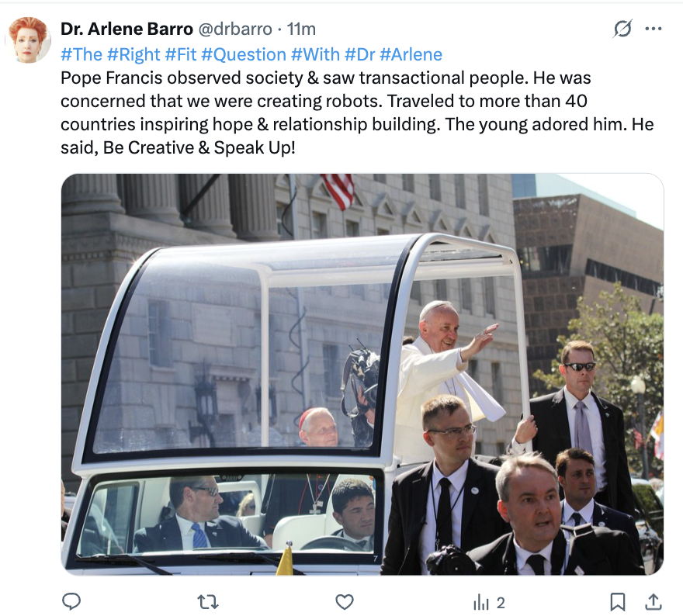Open the #Right hashtag
The image size is (683, 616).
(x=133, y=55)
